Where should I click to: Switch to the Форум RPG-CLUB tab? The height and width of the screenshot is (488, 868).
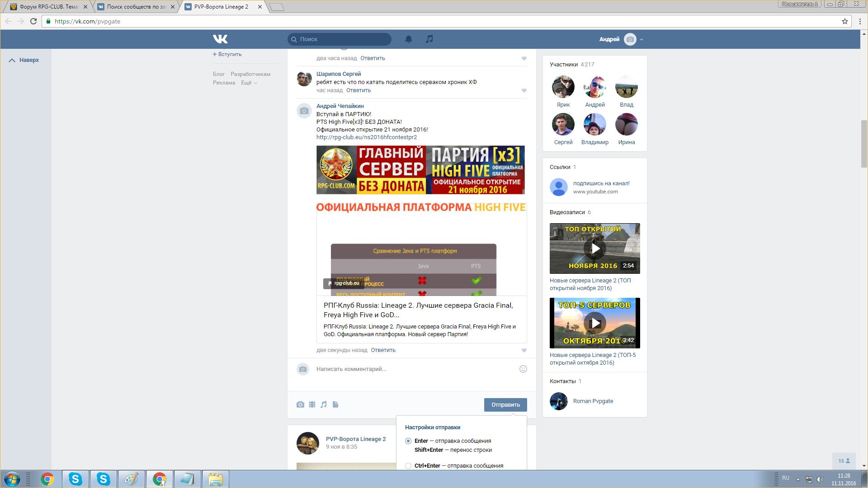point(47,7)
